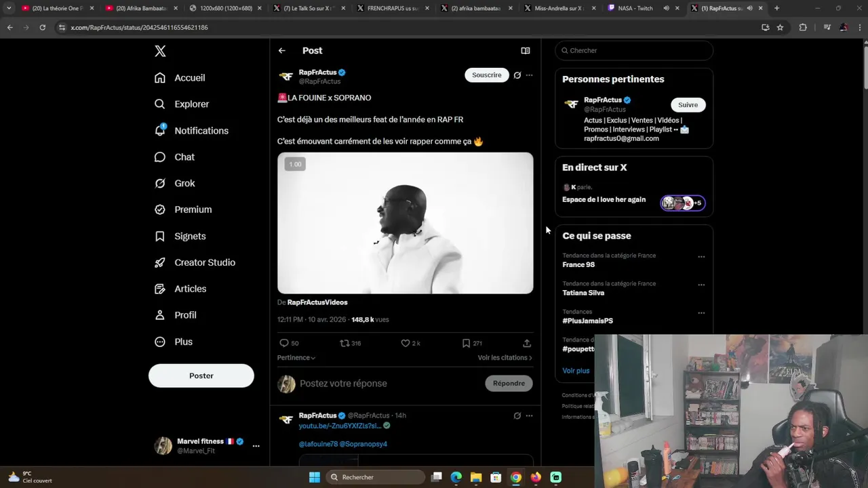The image size is (868, 488).
Task: Open reader view icon at Post header
Action: click(x=526, y=51)
